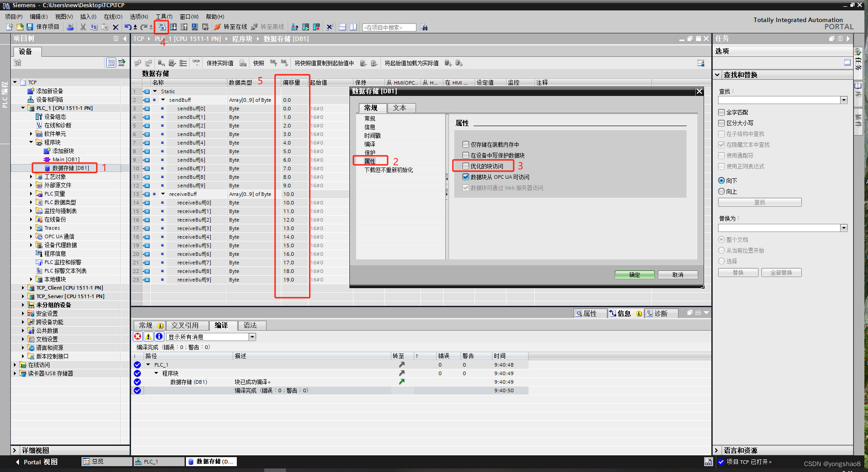Click the Start simulation icon
The height and width of the screenshot is (472, 868).
(x=195, y=27)
